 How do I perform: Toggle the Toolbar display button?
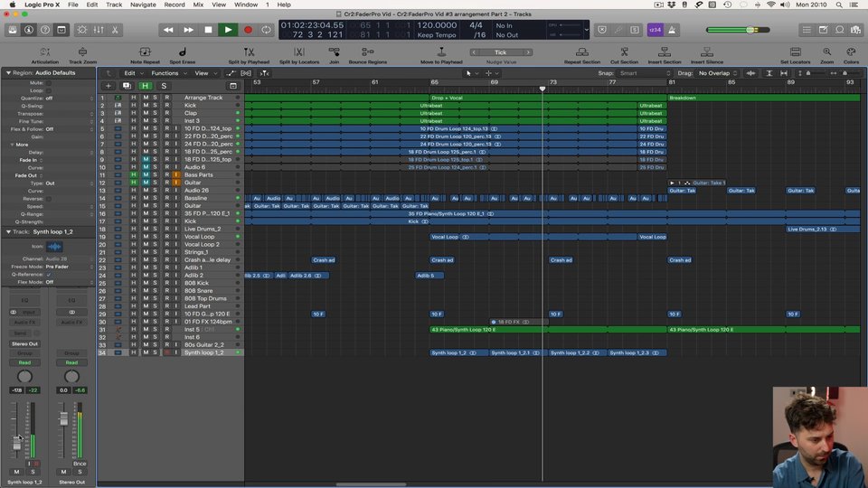pos(61,30)
